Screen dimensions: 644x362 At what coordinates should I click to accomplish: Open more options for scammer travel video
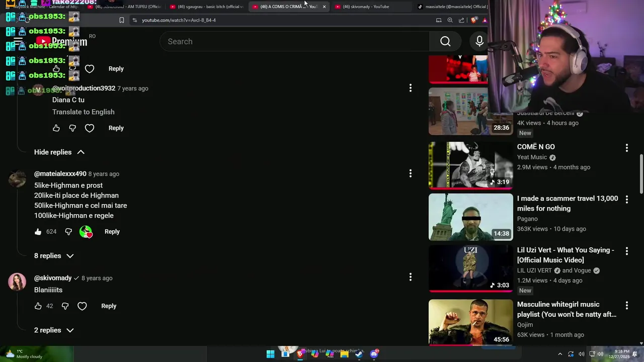[627, 200]
